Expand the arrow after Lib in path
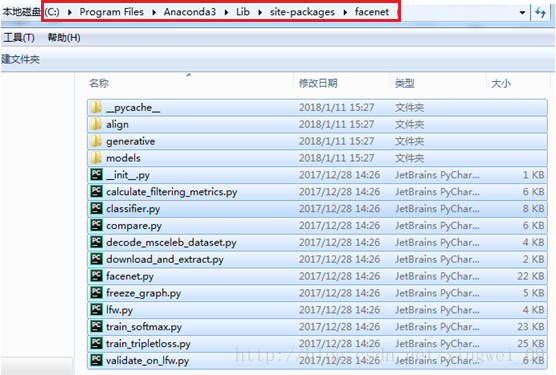Screen dimensions: 556x375 pos(260,12)
